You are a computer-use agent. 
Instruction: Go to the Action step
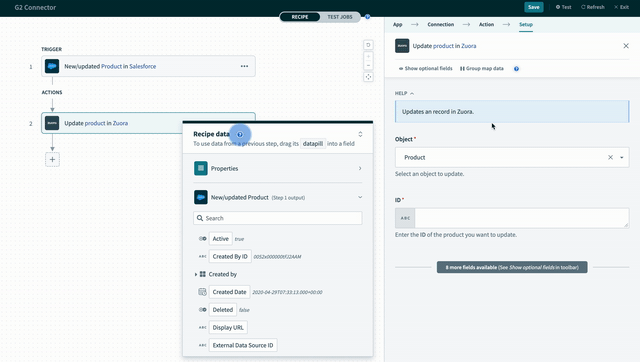(486, 24)
